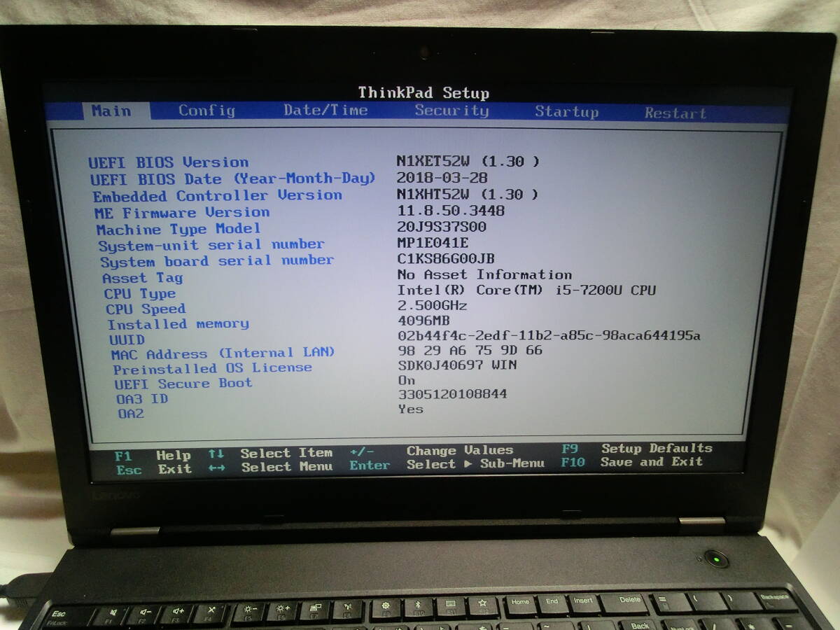The height and width of the screenshot is (630, 840).
Task: Click the +/- Change Values hint
Action: [432, 451]
